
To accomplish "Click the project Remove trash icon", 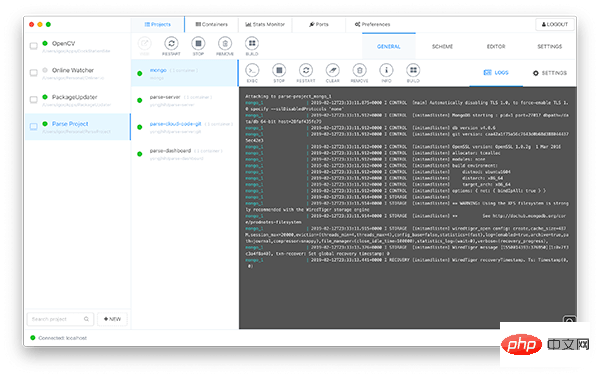I will tap(225, 44).
